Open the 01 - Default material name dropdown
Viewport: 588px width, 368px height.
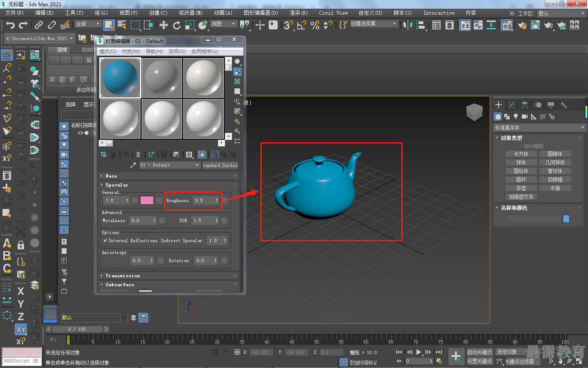tap(169, 165)
